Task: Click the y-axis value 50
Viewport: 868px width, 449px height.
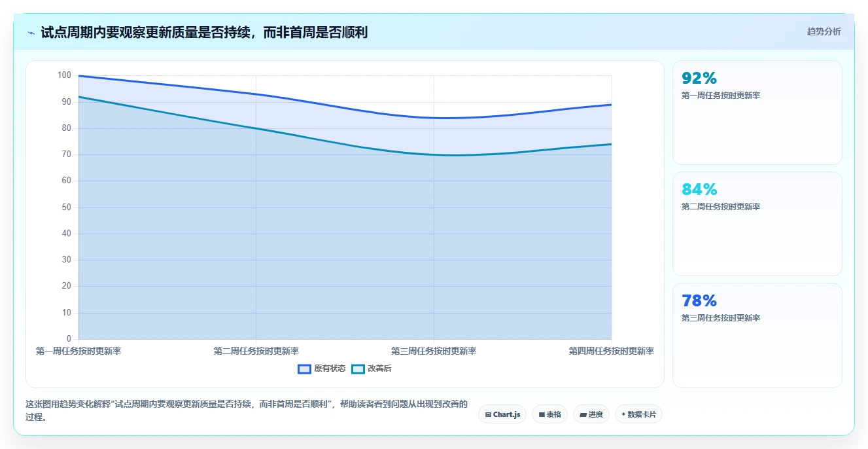Action: [x=66, y=207]
